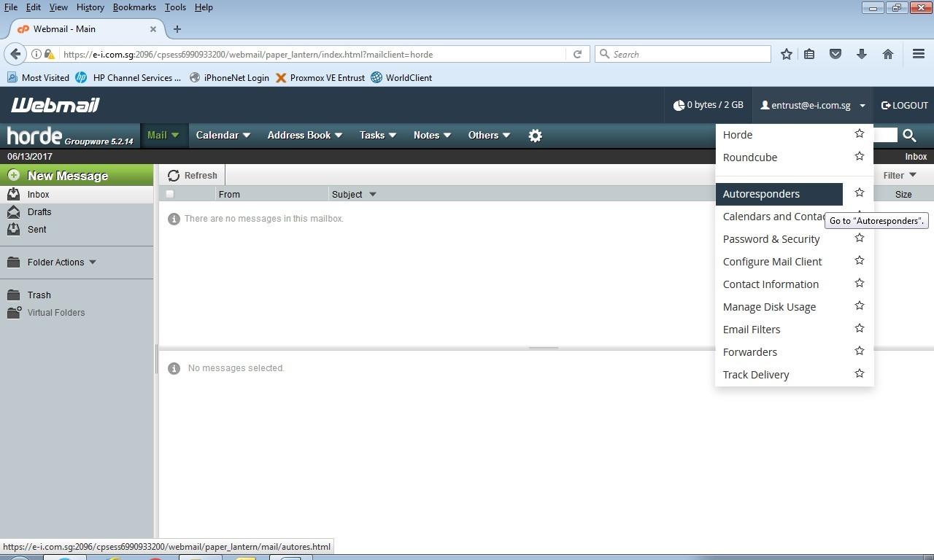Click the browser back arrow
Image resolution: width=934 pixels, height=560 pixels.
point(15,54)
